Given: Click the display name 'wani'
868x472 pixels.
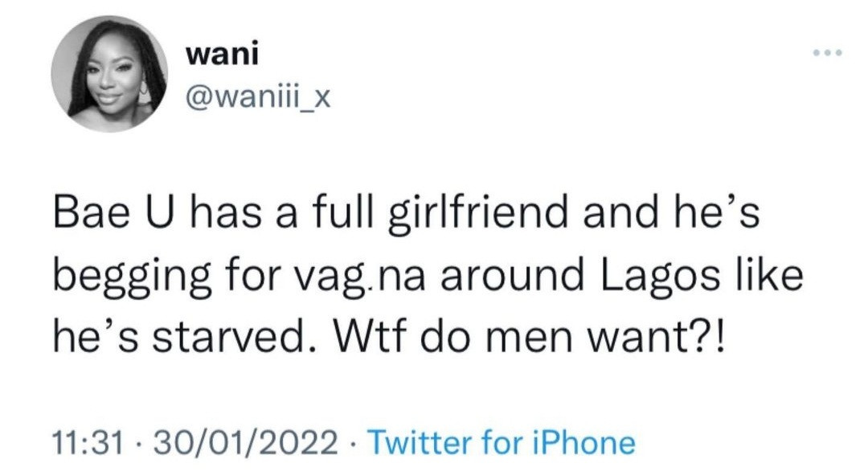Looking at the screenshot, I should 210,55.
